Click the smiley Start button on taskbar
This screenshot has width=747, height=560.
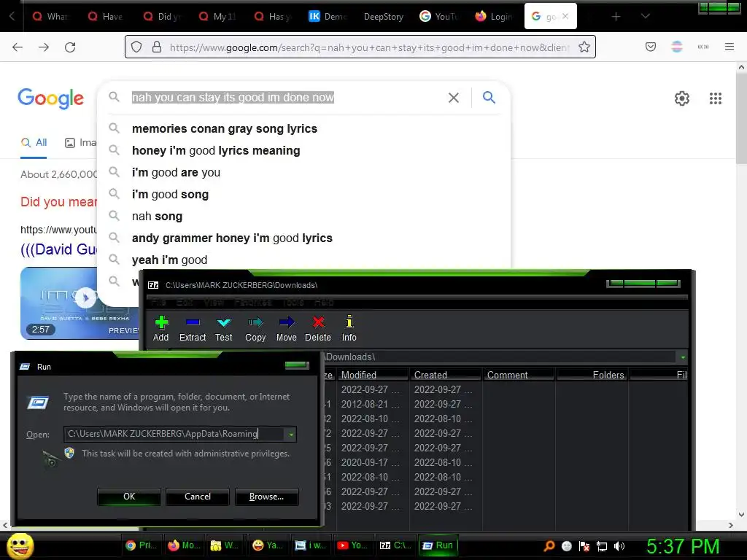(20, 546)
